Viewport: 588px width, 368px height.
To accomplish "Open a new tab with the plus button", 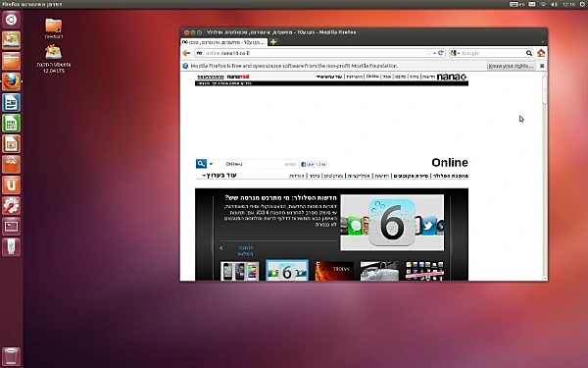I will (273, 42).
